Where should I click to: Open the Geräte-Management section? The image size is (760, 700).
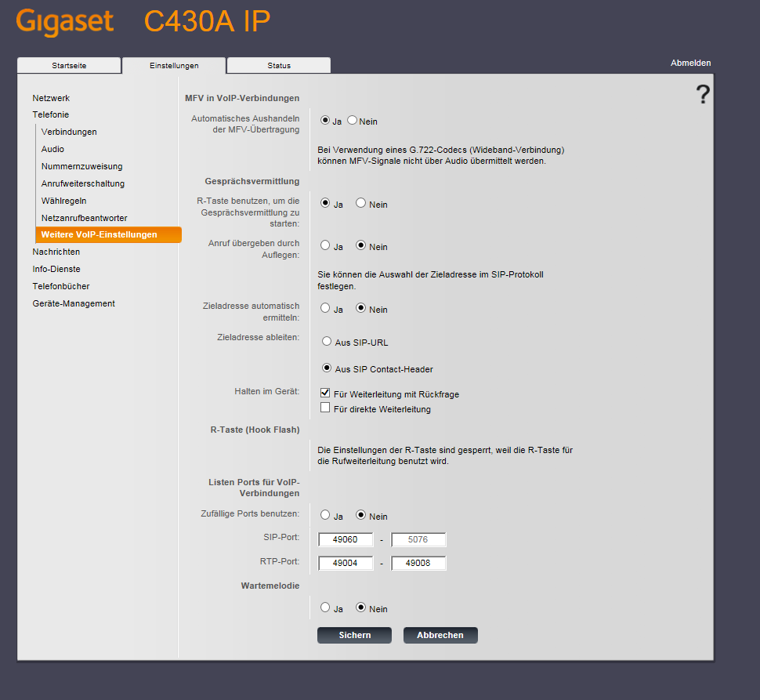pyautogui.click(x=74, y=303)
